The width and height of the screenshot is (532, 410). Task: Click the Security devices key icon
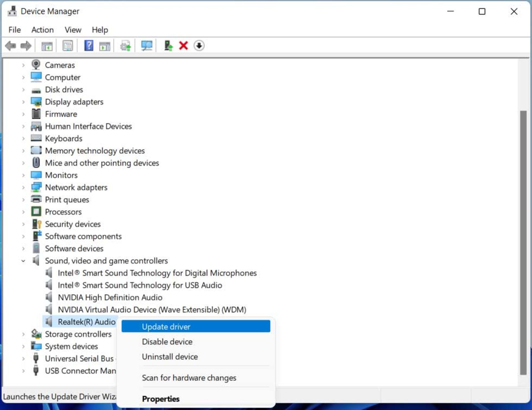pyautogui.click(x=37, y=224)
